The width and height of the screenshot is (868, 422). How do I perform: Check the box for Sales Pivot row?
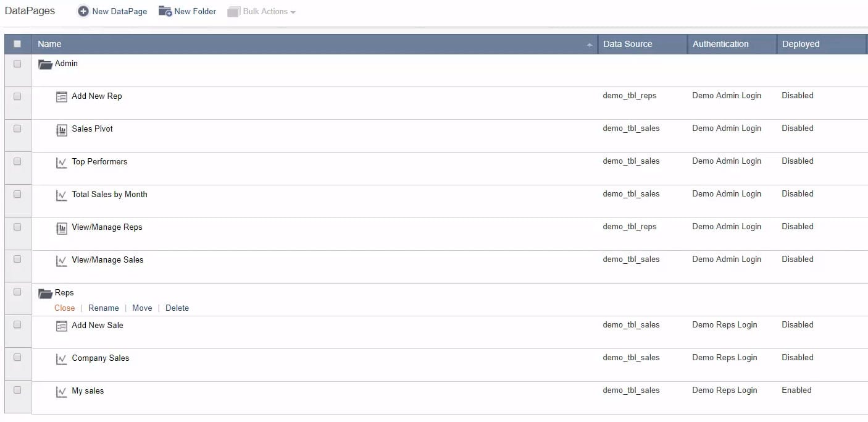coord(17,129)
